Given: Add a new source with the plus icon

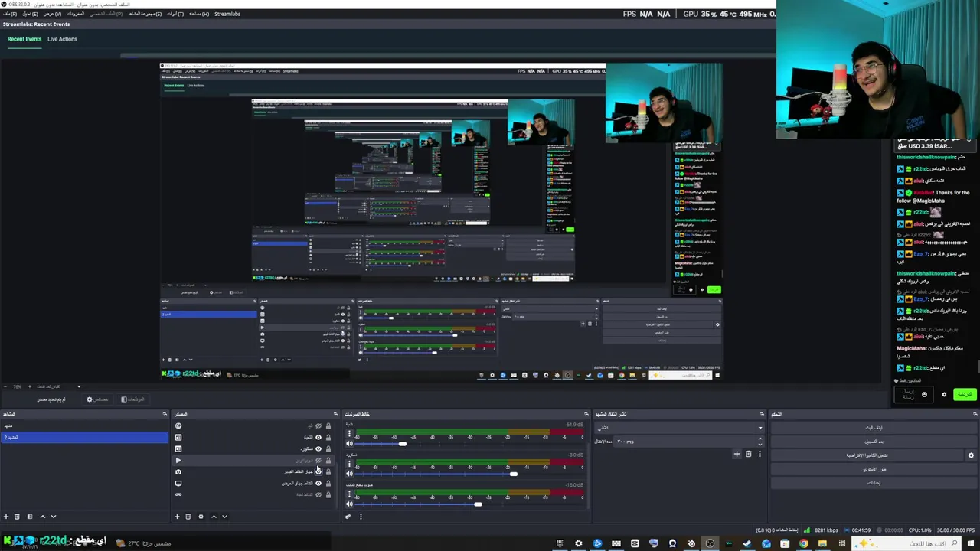Looking at the screenshot, I should coord(177,517).
